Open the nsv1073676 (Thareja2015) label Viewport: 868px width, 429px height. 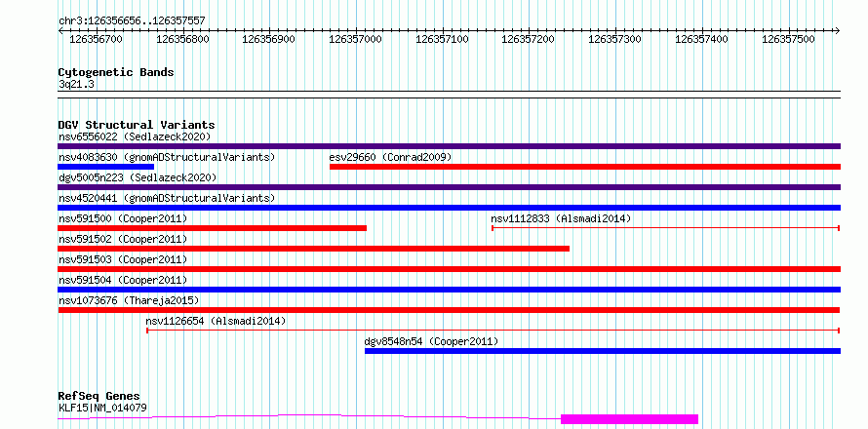coord(129,300)
